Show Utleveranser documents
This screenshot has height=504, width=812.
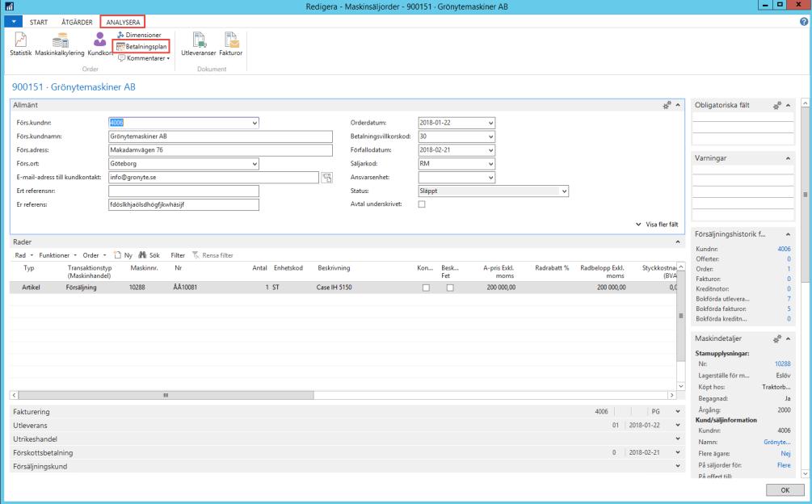[198, 44]
